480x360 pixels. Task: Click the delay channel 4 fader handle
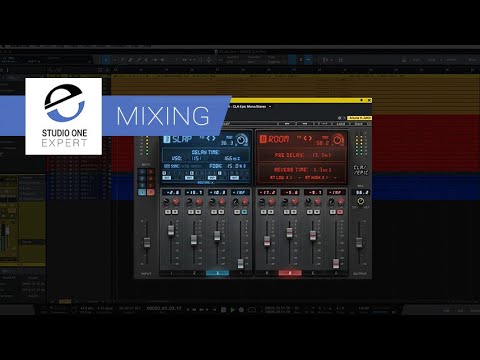pyautogui.click(x=241, y=263)
